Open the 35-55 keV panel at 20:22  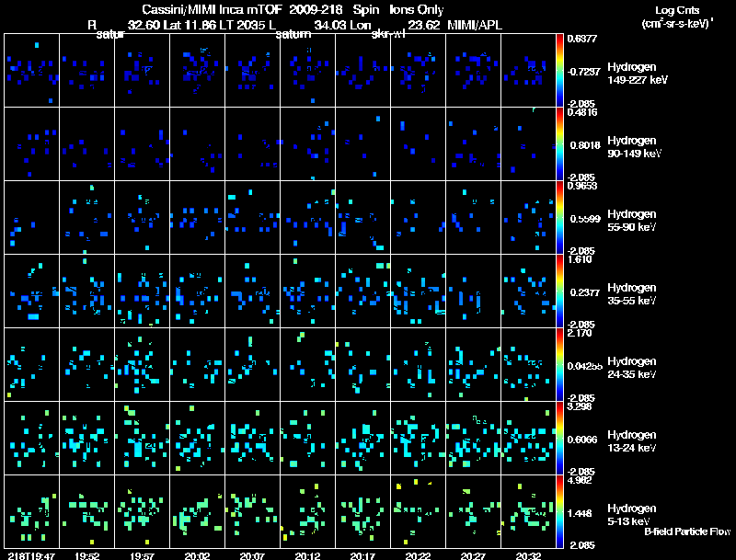[419, 291]
